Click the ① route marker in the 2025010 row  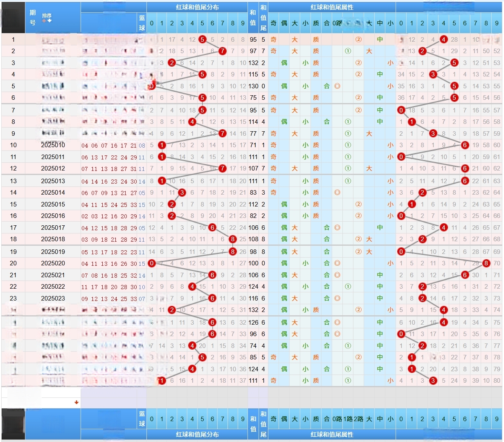pyautogui.click(x=348, y=145)
